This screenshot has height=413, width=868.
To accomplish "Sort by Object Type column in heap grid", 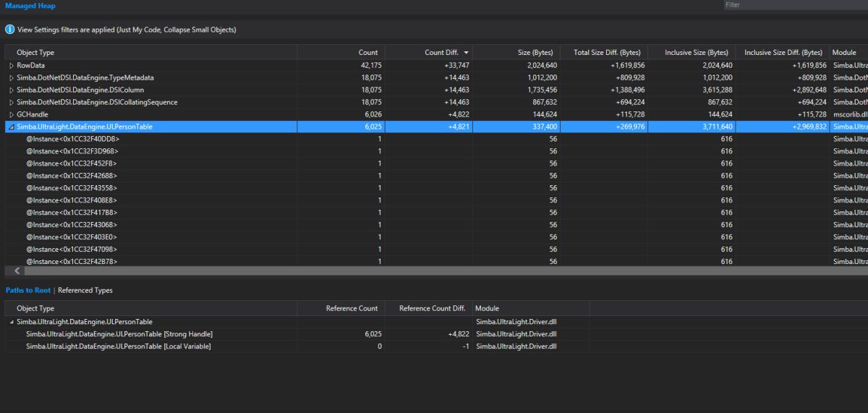I will [x=150, y=52].
